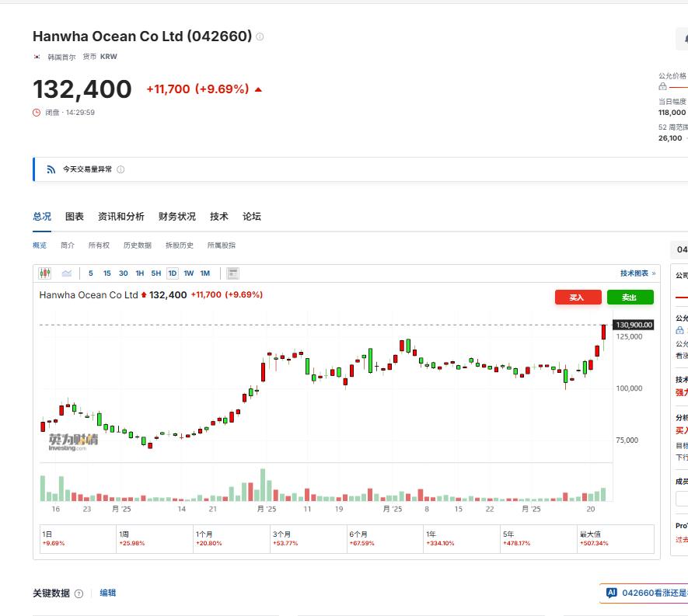Click the 130,900.00 price axis label
Screen dimensions: 688x616
point(634,325)
